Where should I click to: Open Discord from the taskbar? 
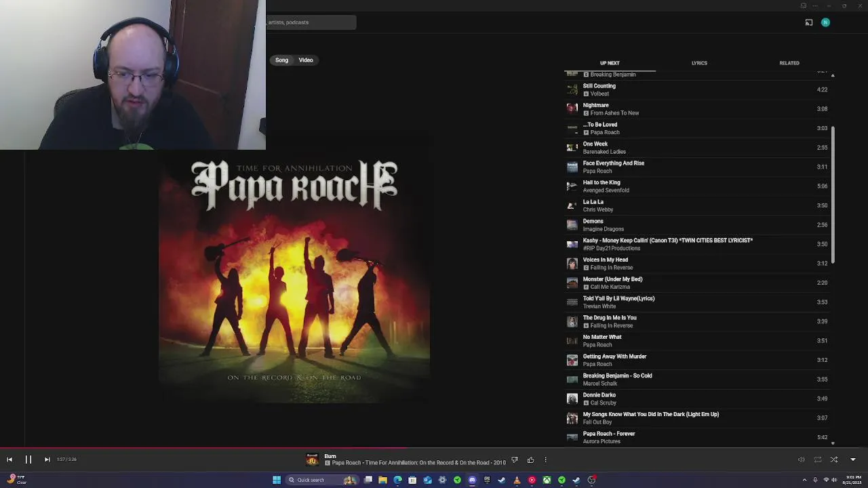(x=473, y=480)
